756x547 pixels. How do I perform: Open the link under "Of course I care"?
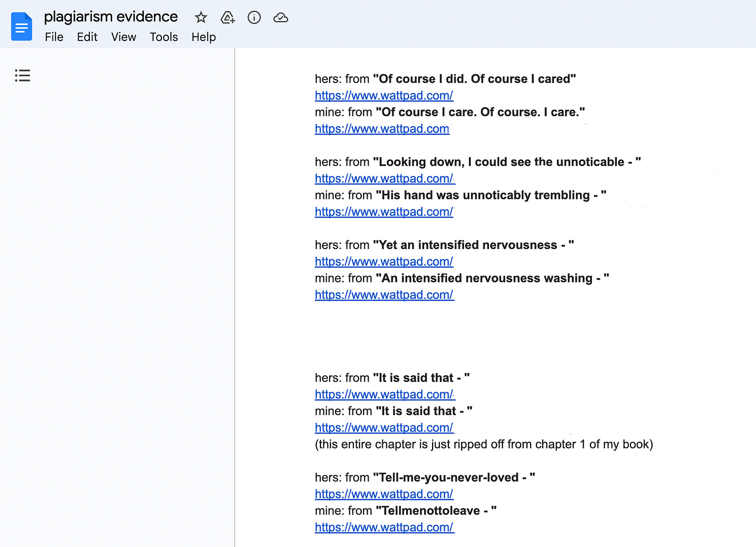382,129
